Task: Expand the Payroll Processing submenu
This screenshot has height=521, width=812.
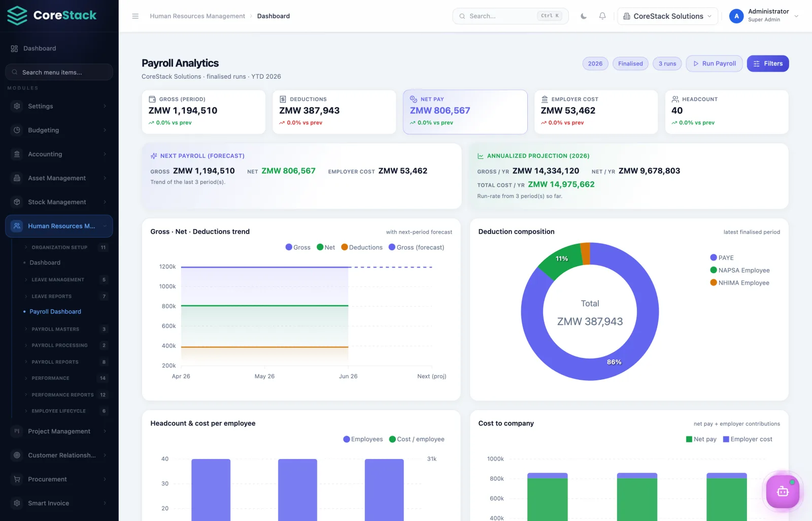Action: point(65,345)
